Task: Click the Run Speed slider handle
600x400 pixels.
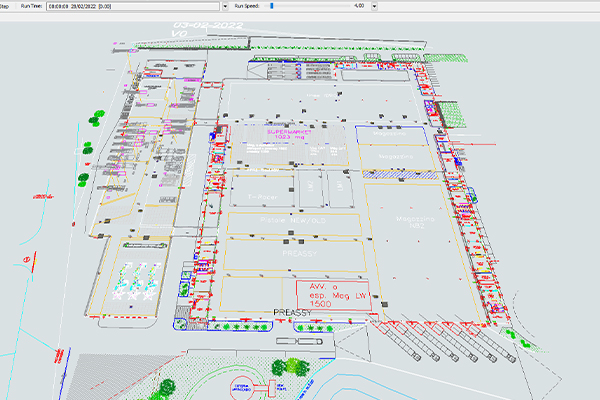Action: pyautogui.click(x=271, y=5)
